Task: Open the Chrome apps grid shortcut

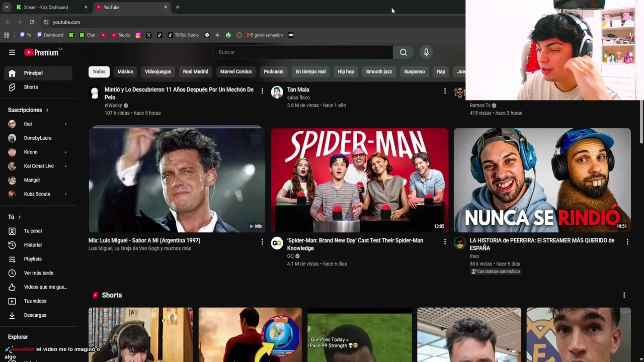Action: [7, 35]
